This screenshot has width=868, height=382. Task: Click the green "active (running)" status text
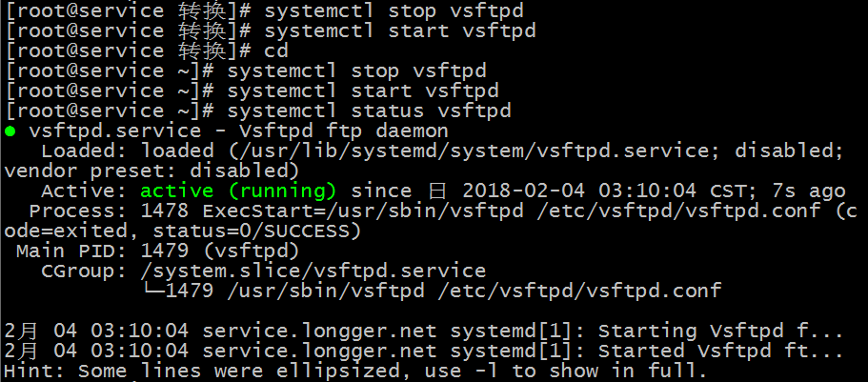tap(238, 191)
